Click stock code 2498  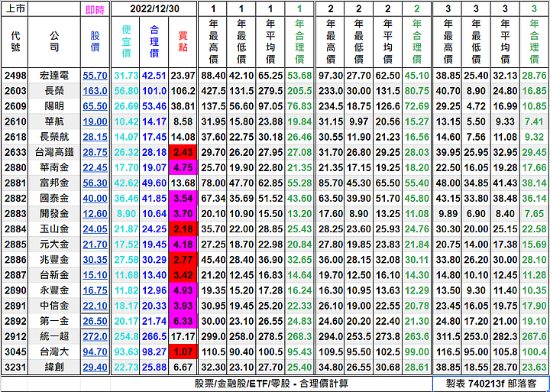click(x=15, y=76)
